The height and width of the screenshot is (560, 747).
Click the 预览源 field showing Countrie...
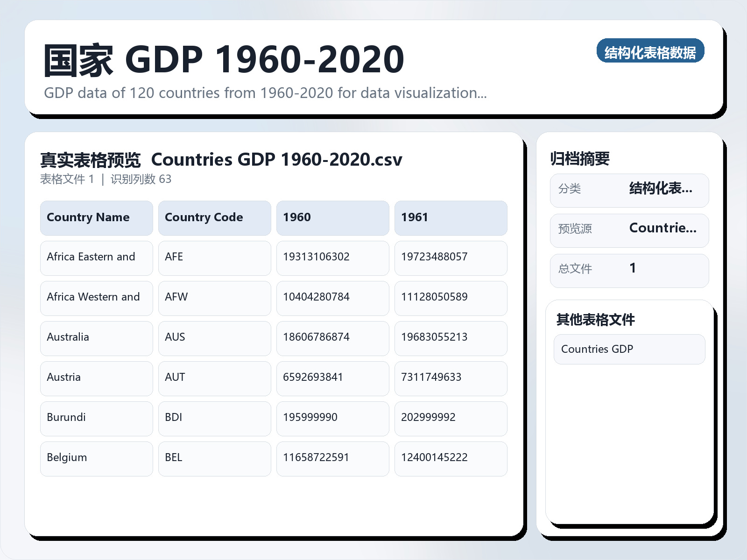point(629,230)
